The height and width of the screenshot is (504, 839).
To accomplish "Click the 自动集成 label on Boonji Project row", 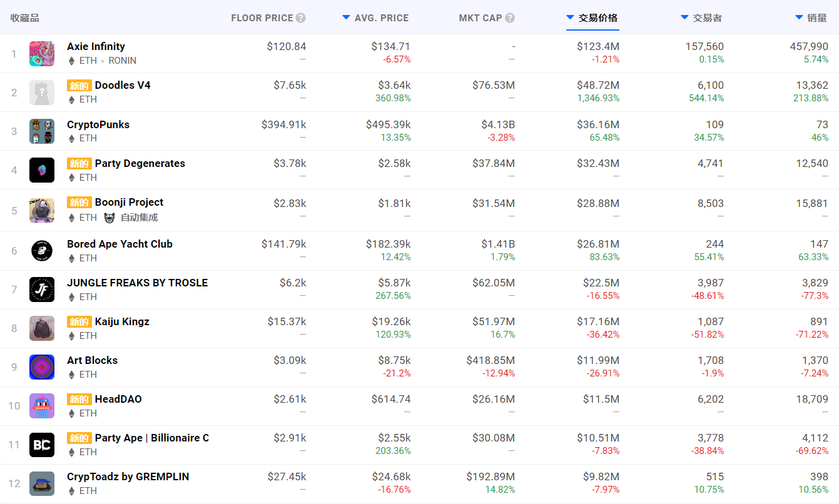I will 139,218.
